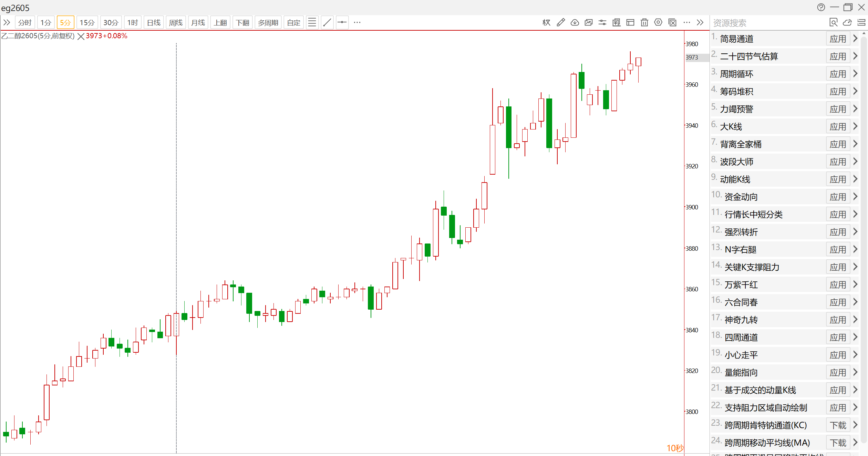Viewport: 868px width, 456px height.
Task: Switch to the 15分 period tab
Action: [x=87, y=23]
